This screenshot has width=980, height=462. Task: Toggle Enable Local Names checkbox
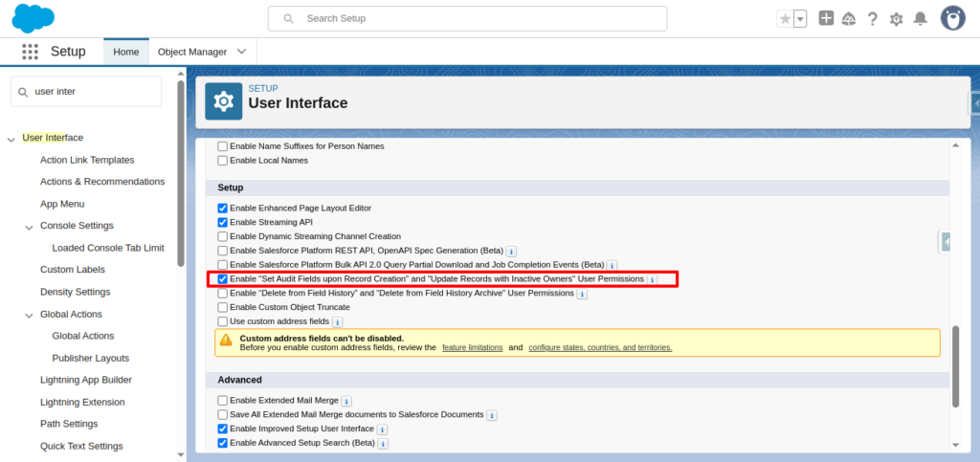pos(222,161)
